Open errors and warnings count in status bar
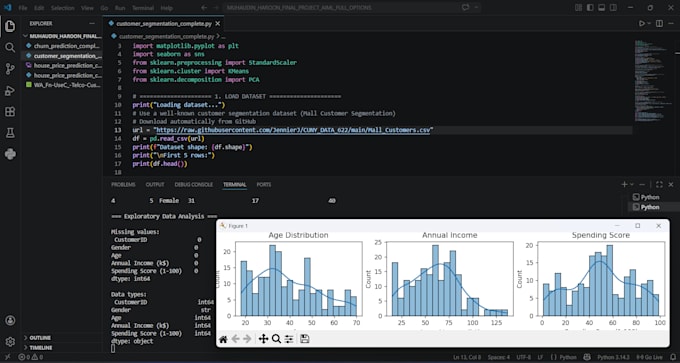 coord(31,357)
